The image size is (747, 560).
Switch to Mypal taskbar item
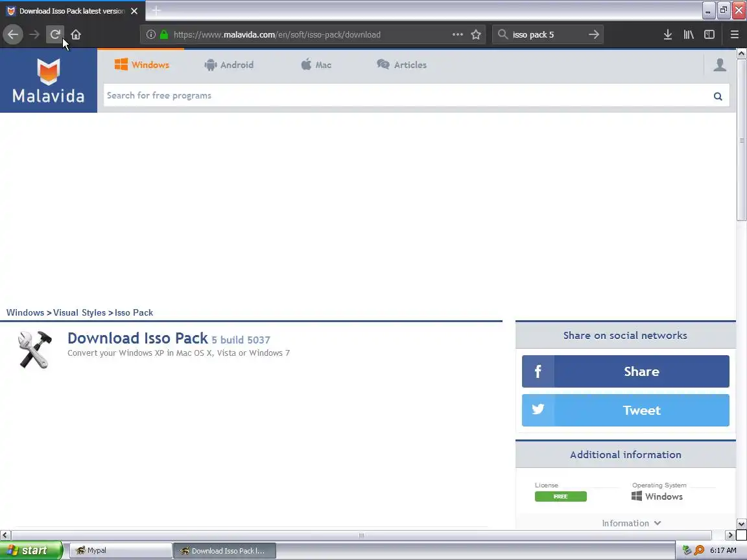coord(121,550)
